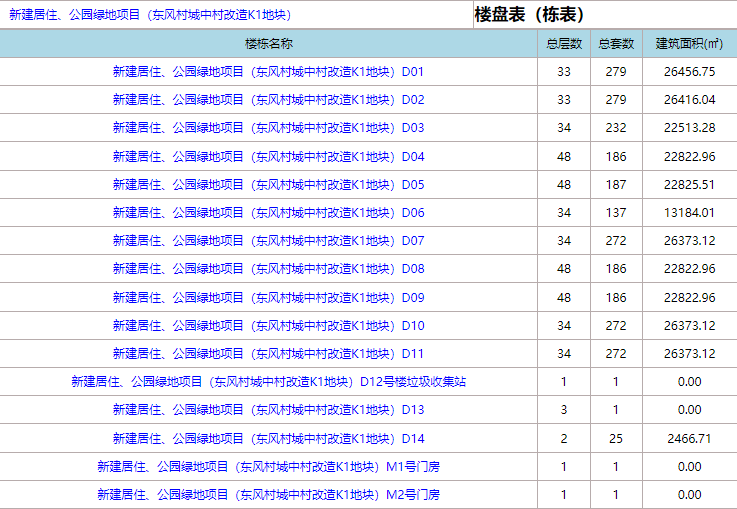The width and height of the screenshot is (737, 509).
Task: Select total units 137 in D06 row
Action: pos(616,213)
